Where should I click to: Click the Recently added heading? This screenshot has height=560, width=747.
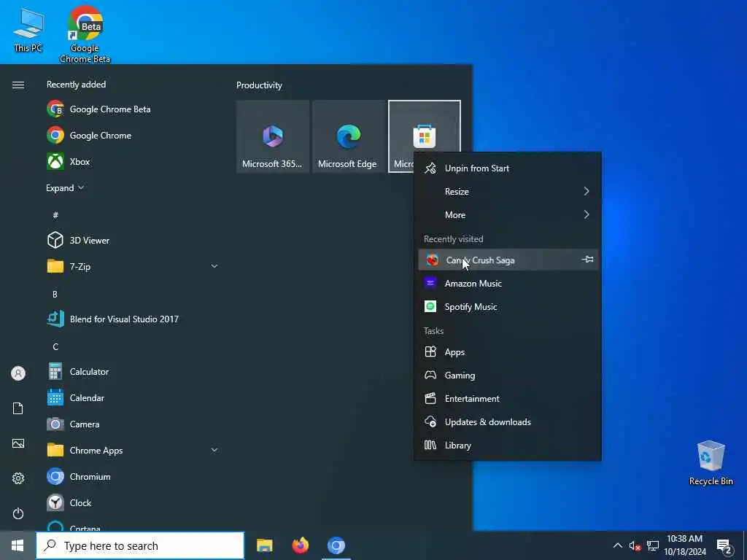(76, 85)
